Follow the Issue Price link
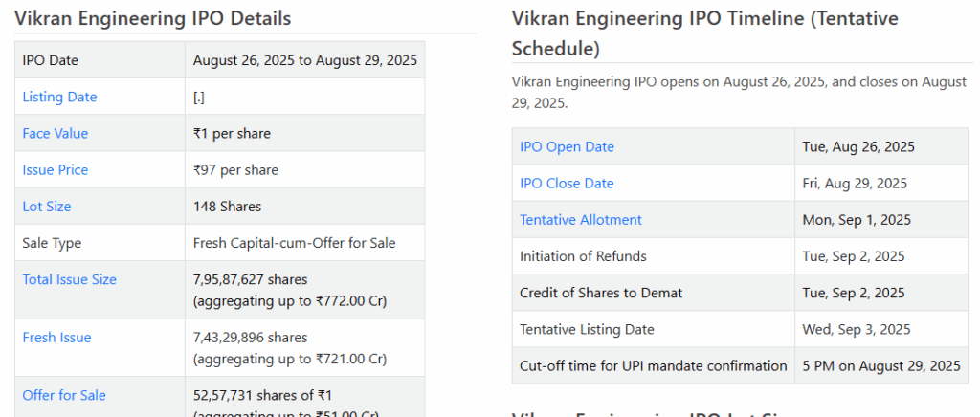Image resolution: width=980 pixels, height=417 pixels. point(55,169)
